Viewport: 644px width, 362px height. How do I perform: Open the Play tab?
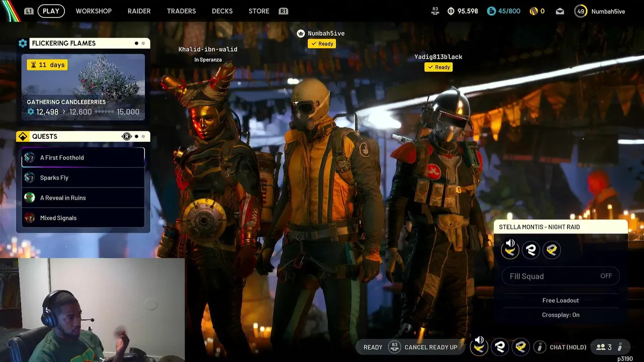pyautogui.click(x=51, y=11)
